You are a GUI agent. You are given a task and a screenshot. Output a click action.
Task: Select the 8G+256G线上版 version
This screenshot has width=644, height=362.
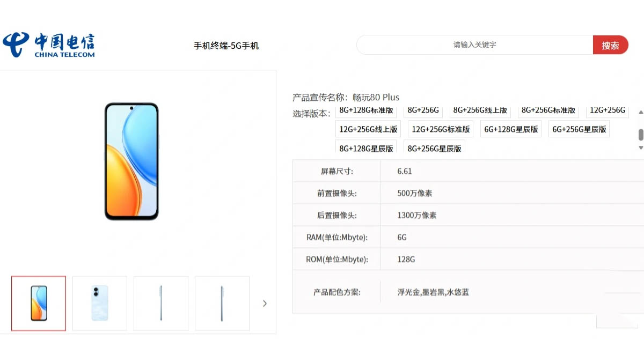point(480,110)
